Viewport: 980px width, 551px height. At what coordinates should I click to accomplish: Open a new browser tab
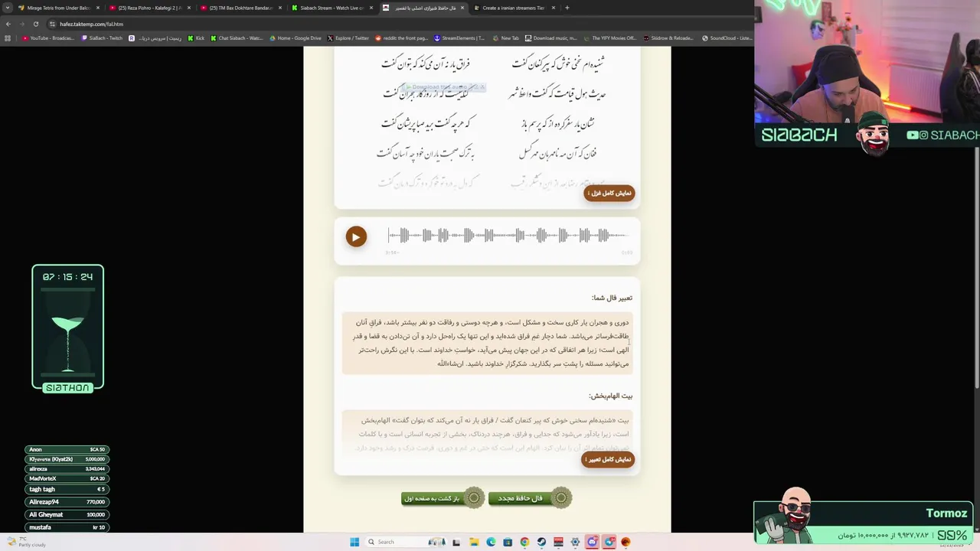[x=567, y=8]
